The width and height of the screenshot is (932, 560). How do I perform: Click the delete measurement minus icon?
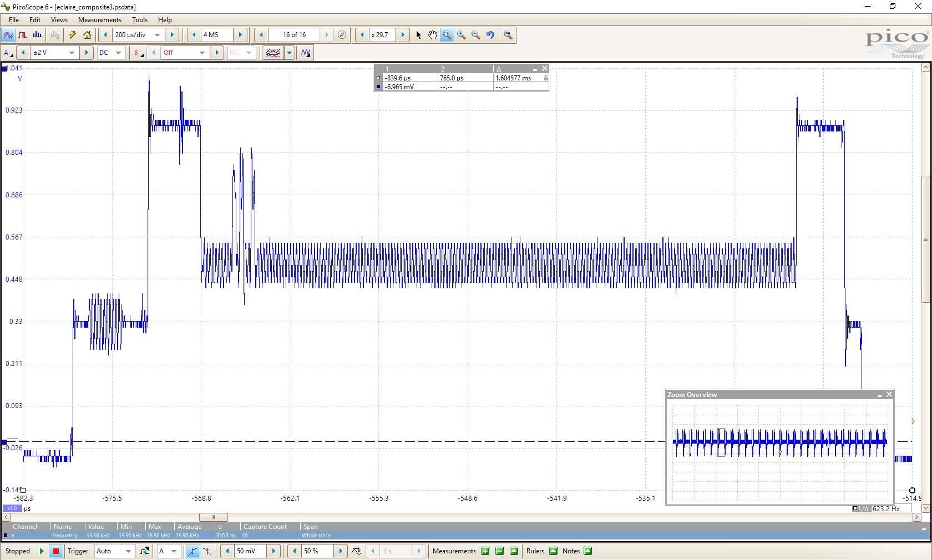(x=500, y=551)
